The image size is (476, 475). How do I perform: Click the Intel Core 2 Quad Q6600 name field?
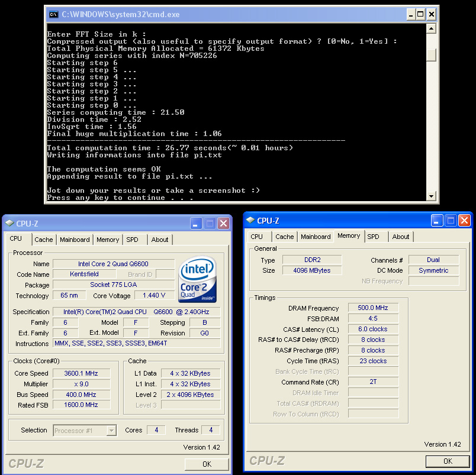(114, 264)
